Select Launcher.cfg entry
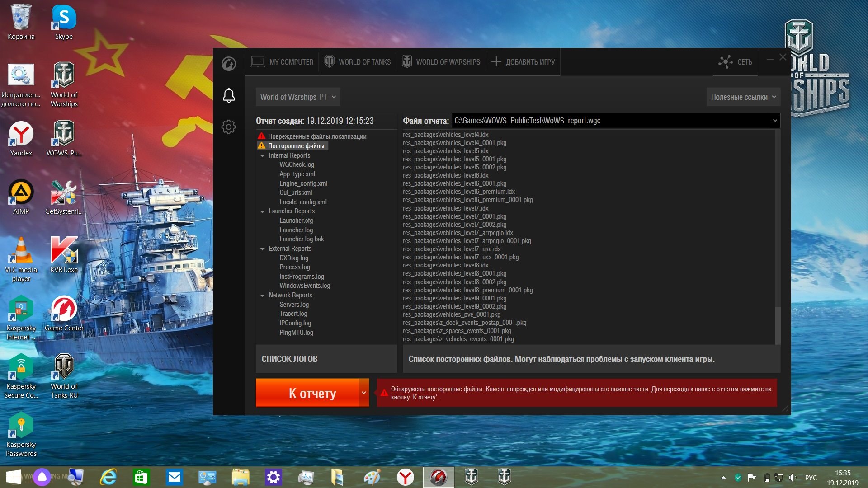The width and height of the screenshot is (868, 488). [x=296, y=221]
